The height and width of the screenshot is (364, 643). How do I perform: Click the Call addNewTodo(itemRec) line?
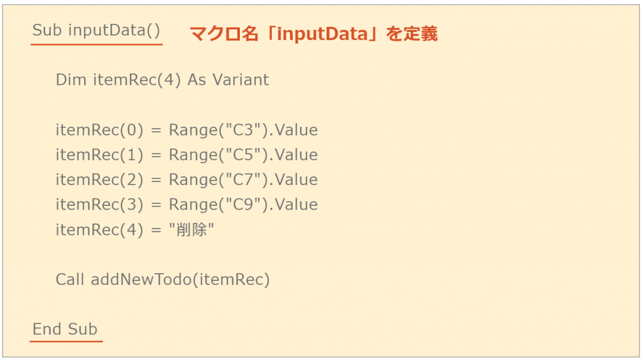(x=163, y=279)
